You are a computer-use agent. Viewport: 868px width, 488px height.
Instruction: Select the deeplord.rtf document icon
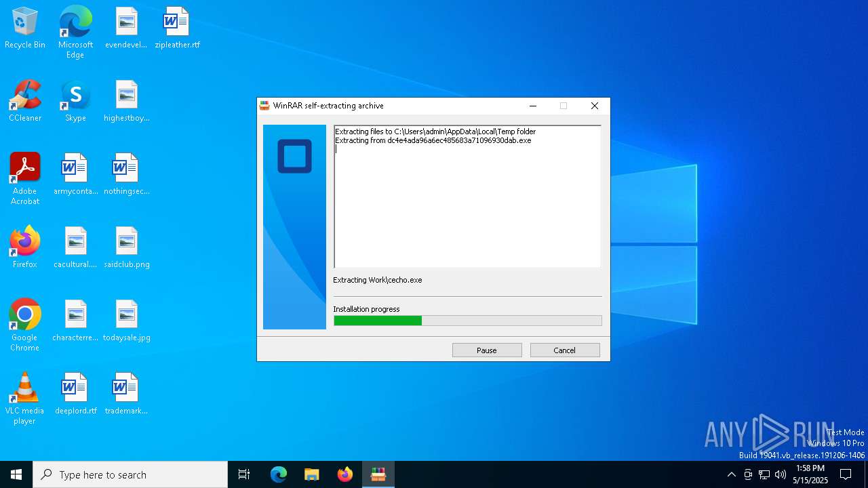pos(75,394)
